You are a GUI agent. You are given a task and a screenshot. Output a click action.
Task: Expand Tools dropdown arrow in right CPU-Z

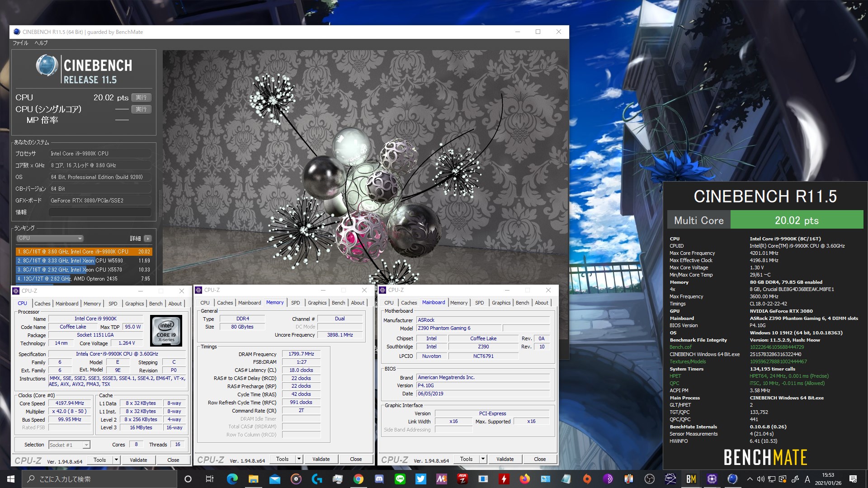coord(483,459)
